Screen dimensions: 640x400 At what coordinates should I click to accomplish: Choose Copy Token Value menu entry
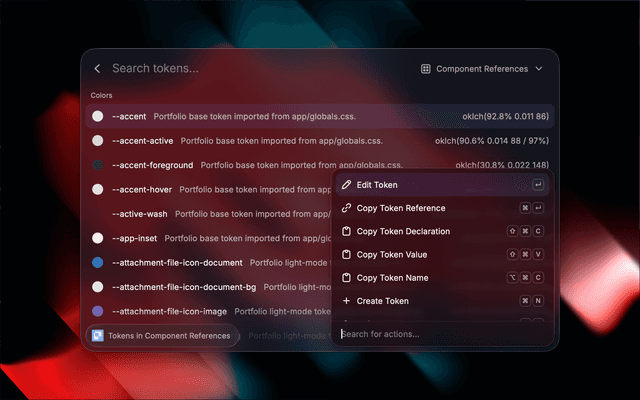click(x=442, y=255)
